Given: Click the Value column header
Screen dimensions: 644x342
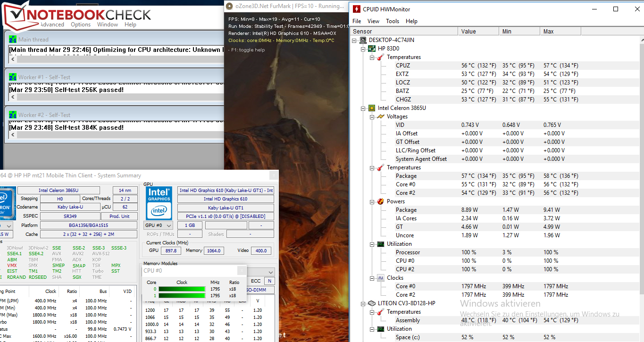Looking at the screenshot, I should 478,31.
